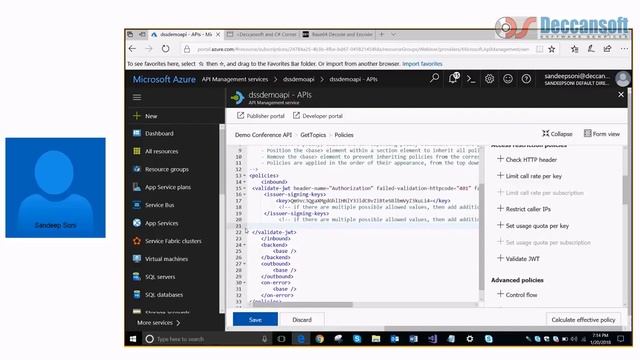Click the feedback smiley icon
Image resolution: width=640 pixels, height=360 pixels.
click(x=507, y=79)
